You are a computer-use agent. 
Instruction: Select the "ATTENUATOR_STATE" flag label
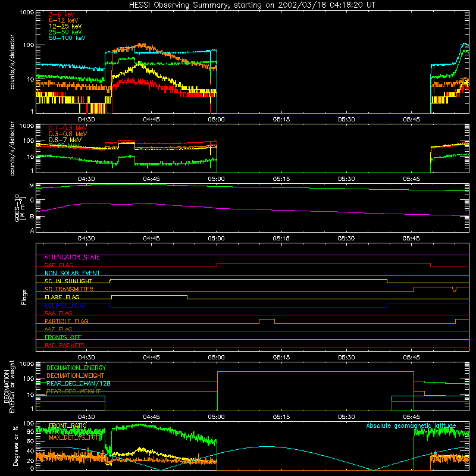(x=72, y=258)
